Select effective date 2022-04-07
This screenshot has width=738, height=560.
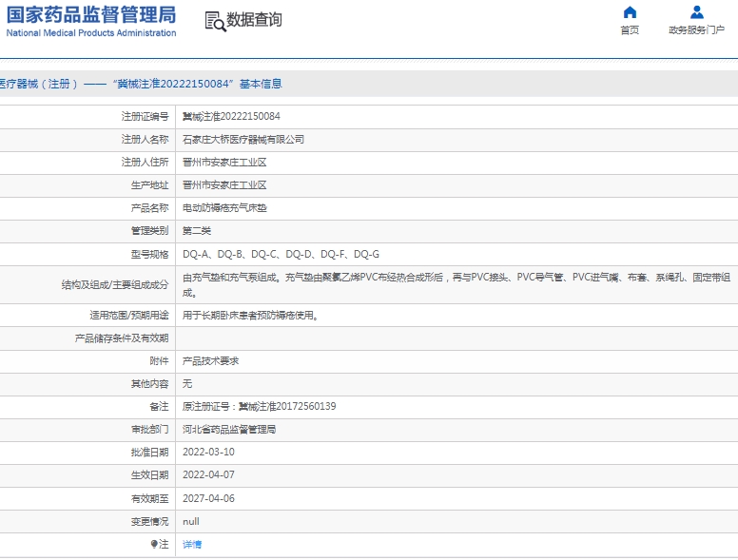208,474
